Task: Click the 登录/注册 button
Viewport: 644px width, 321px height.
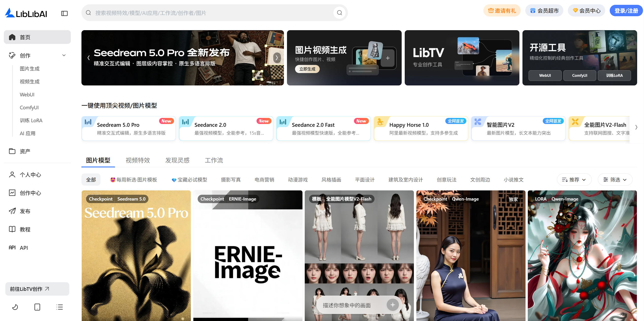Action: [626, 11]
